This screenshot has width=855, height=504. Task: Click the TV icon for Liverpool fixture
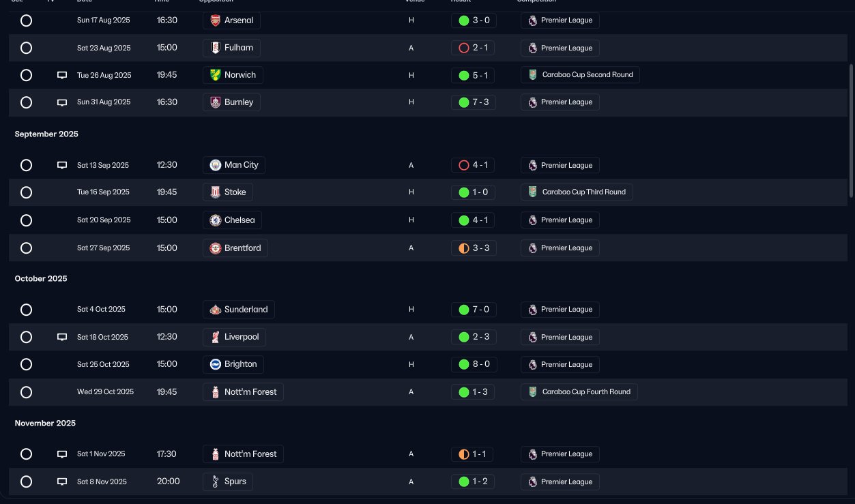pos(62,337)
